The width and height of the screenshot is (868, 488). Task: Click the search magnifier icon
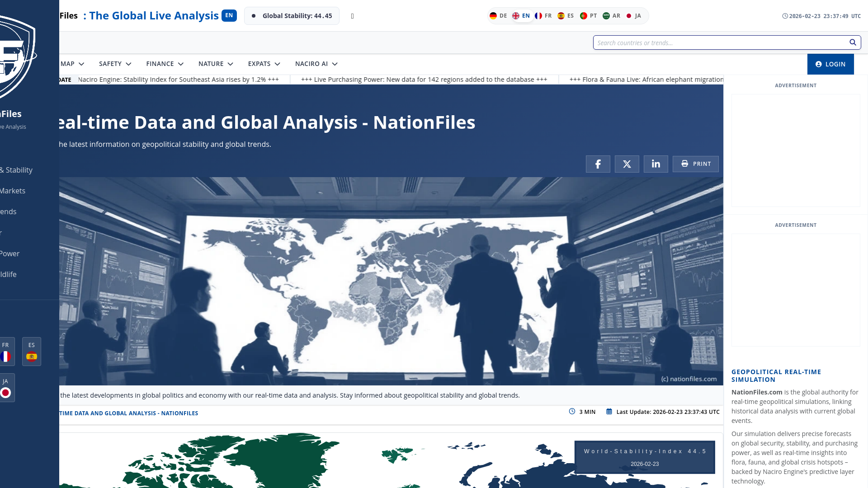(853, 42)
